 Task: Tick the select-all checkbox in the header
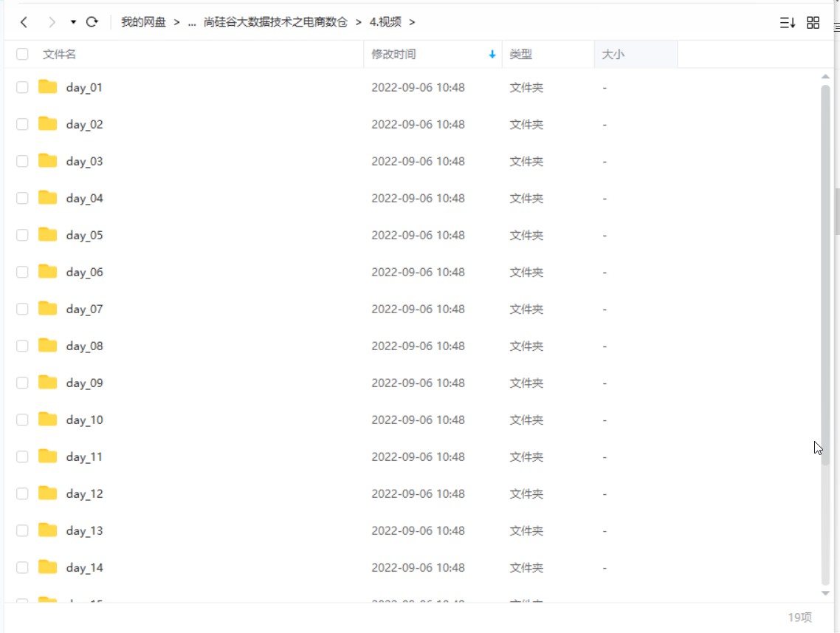tap(22, 54)
